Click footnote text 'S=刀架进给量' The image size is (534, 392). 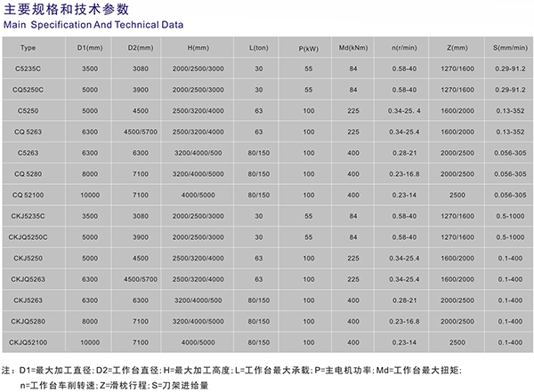tap(180, 386)
